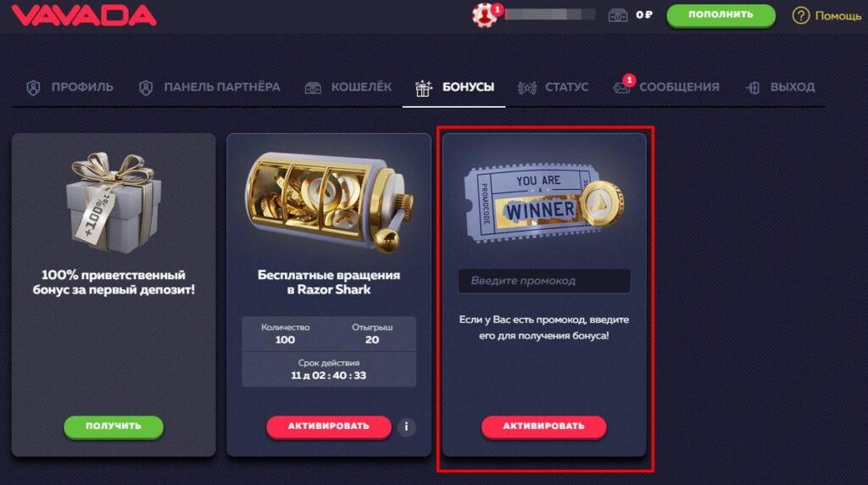Click the VAVADA logo
Image resolution: width=868 pixels, height=485 pixels.
(x=84, y=15)
